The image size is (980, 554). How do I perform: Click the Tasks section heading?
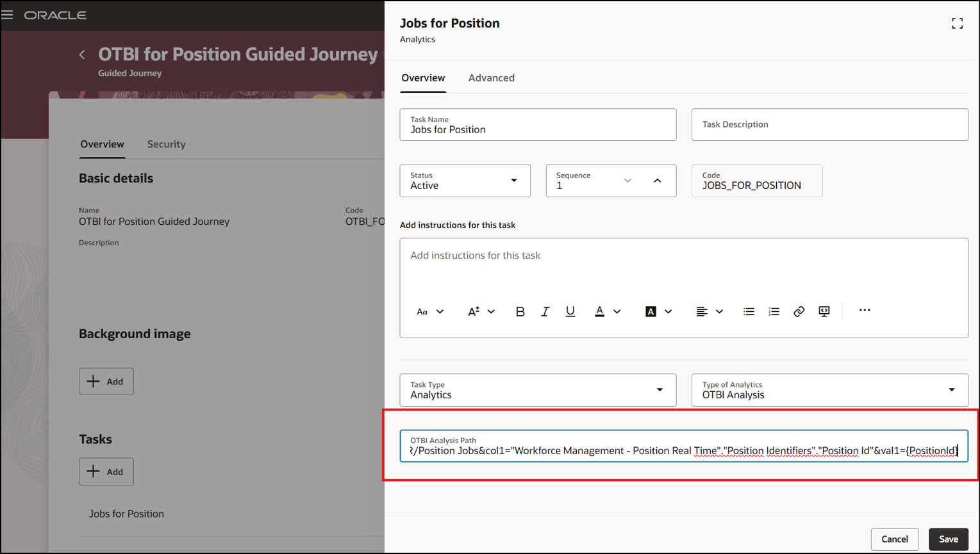click(x=96, y=439)
